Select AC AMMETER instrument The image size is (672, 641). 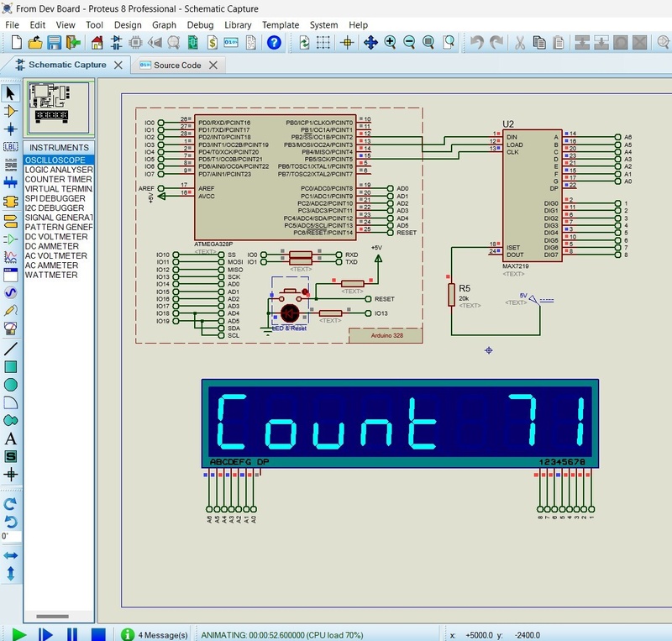(59, 265)
